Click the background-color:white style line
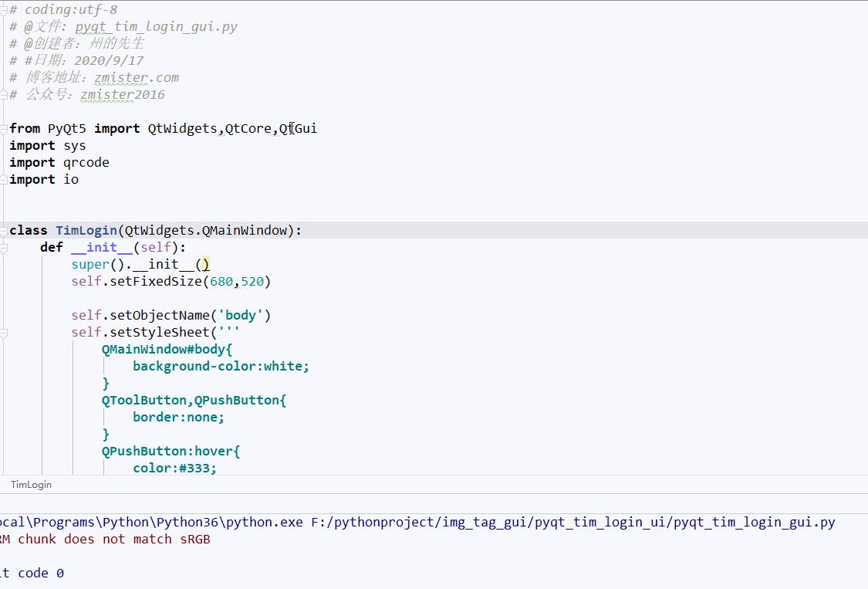Image resolution: width=868 pixels, height=589 pixels. tap(221, 367)
